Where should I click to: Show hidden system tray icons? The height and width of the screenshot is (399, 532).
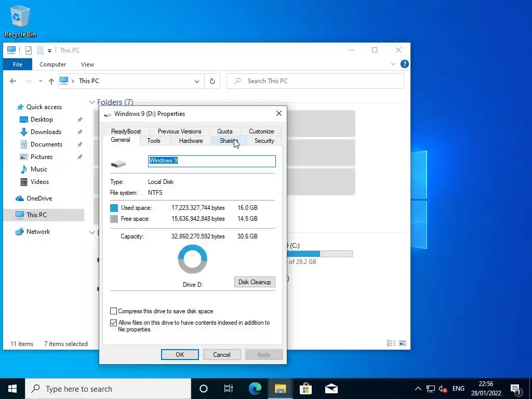[418, 389]
